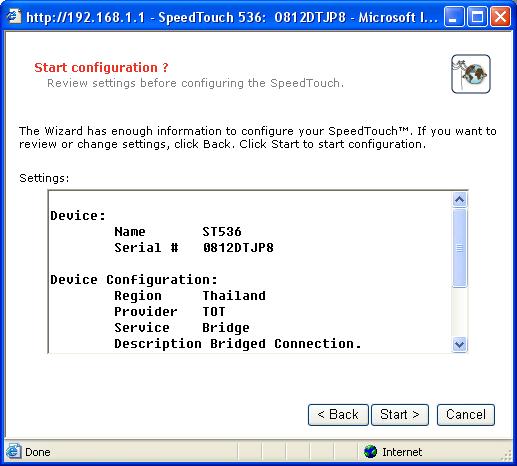Click the Region Thailand line in settings
The height and width of the screenshot is (466, 517).
pyautogui.click(x=190, y=296)
